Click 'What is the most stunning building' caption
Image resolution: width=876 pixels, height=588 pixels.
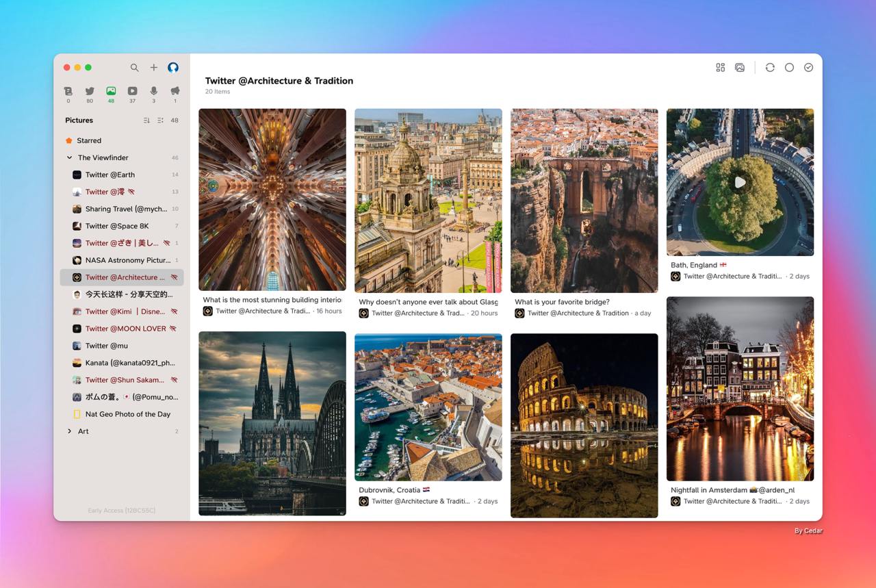tap(272, 300)
